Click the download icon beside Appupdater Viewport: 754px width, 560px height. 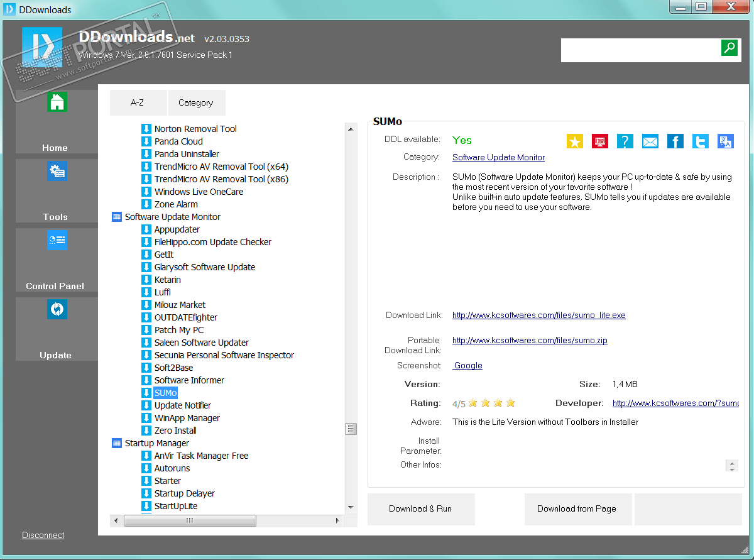[x=146, y=229]
